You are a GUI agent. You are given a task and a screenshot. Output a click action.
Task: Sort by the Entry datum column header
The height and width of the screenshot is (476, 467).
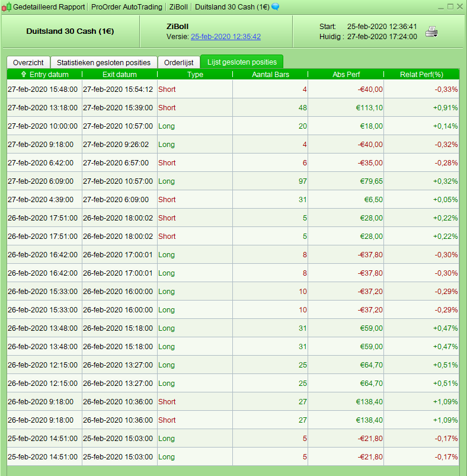click(44, 74)
